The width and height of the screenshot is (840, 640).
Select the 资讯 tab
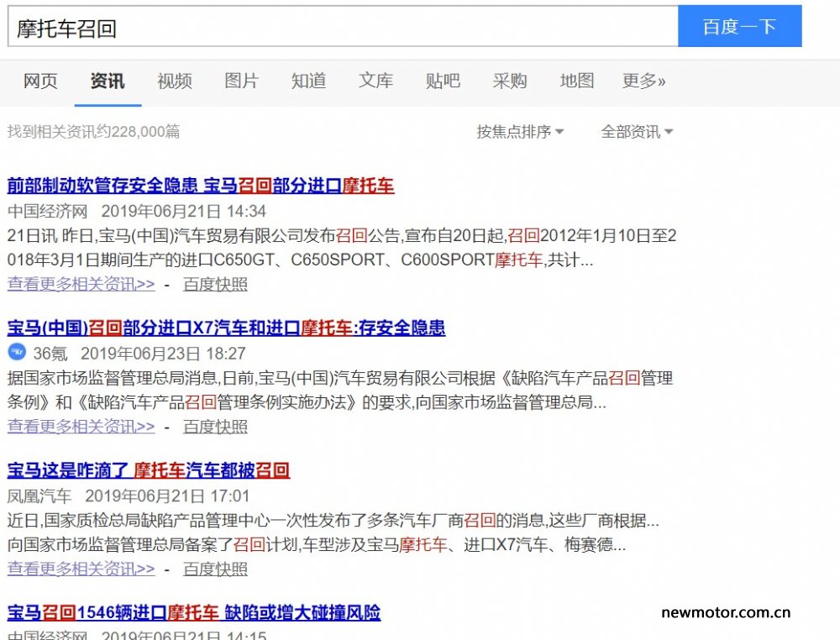(x=108, y=81)
